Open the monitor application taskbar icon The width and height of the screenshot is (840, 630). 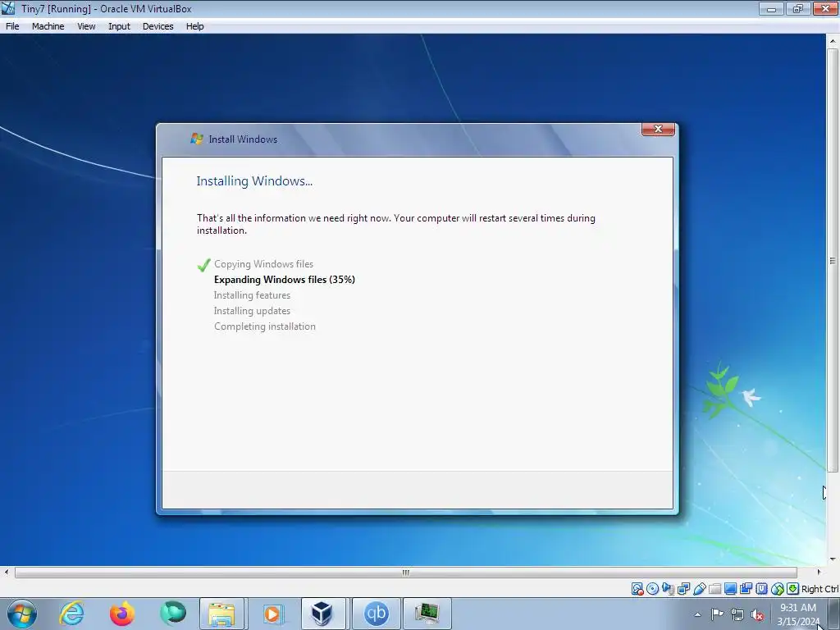point(427,614)
